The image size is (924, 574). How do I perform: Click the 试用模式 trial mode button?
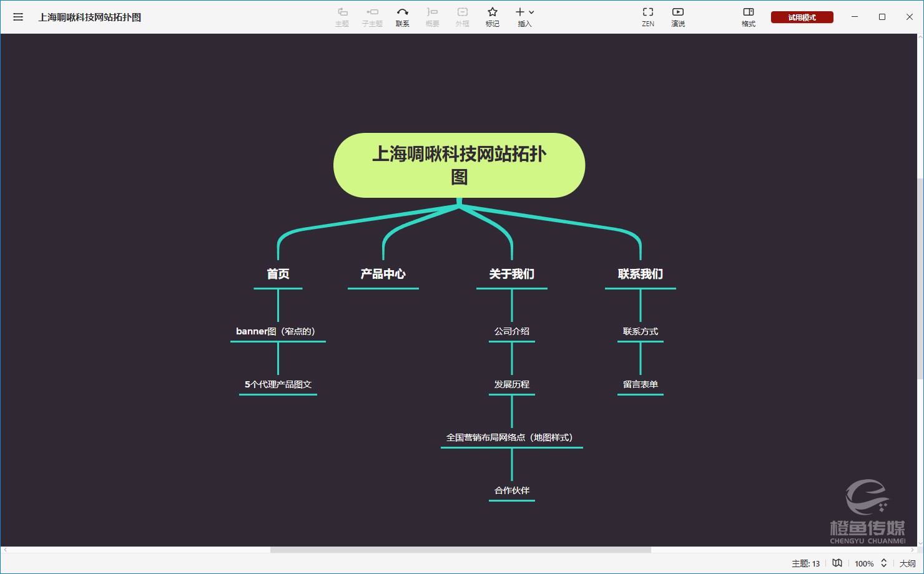pyautogui.click(x=802, y=17)
